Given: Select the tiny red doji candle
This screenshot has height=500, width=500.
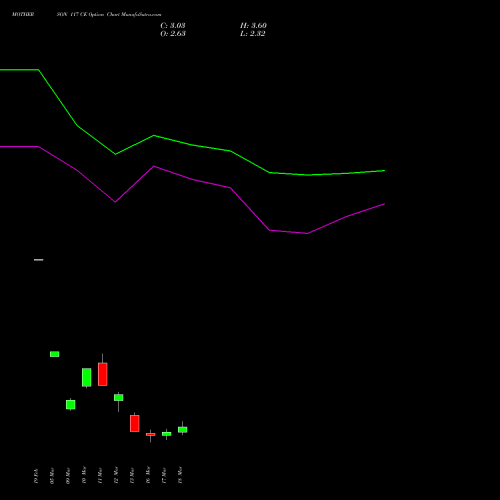Looking at the screenshot, I should coord(151,434).
